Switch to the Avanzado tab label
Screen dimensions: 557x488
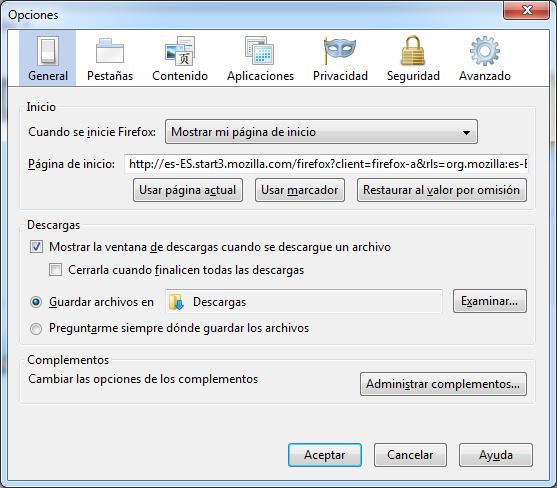[485, 76]
